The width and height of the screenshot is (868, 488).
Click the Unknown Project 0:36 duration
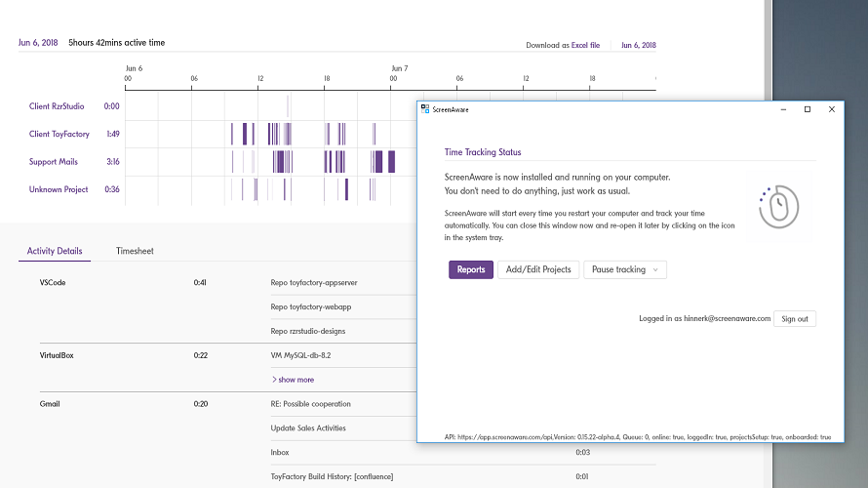pos(112,189)
